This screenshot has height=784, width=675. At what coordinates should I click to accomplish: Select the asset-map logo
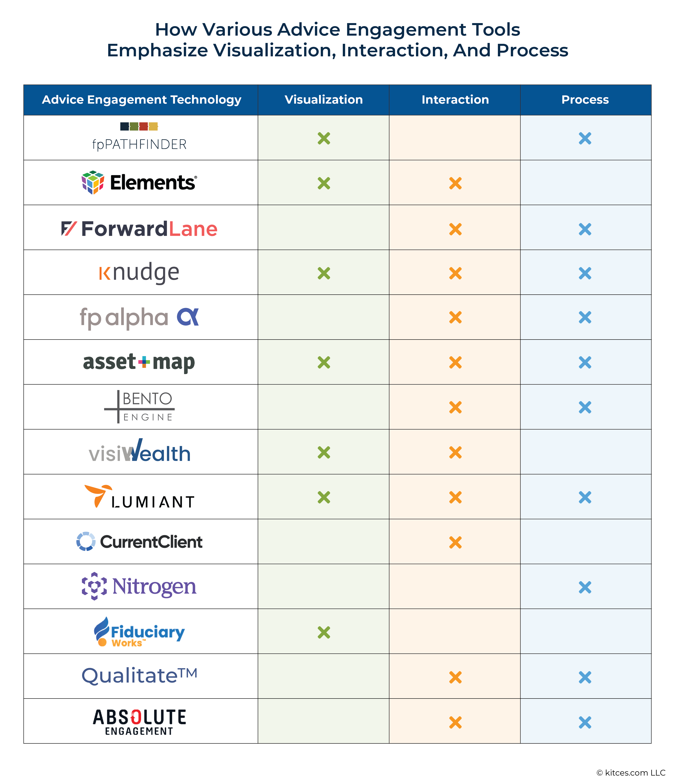point(139,362)
